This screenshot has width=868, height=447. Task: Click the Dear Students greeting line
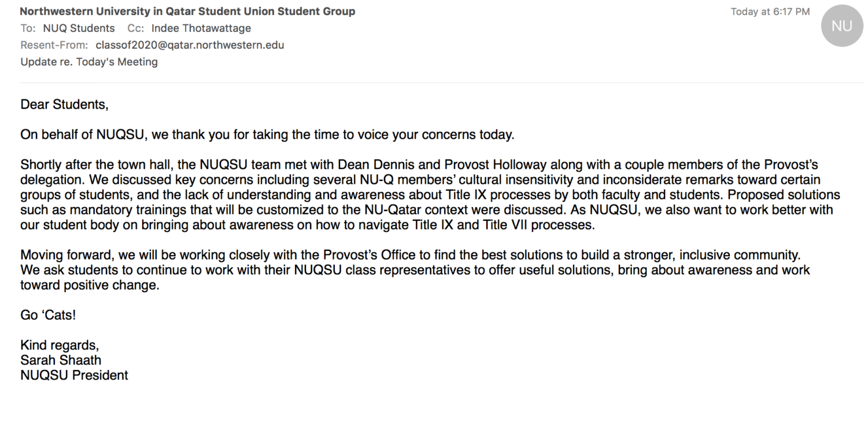point(64,105)
